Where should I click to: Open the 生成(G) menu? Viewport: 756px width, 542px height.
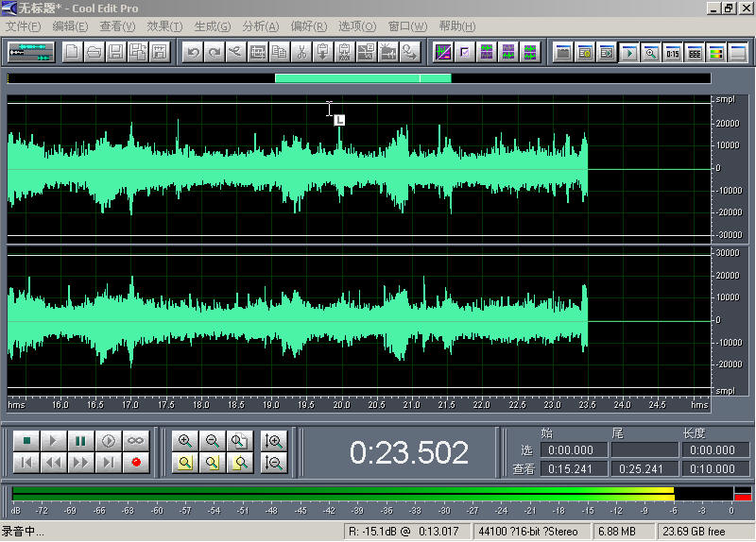pyautogui.click(x=212, y=26)
